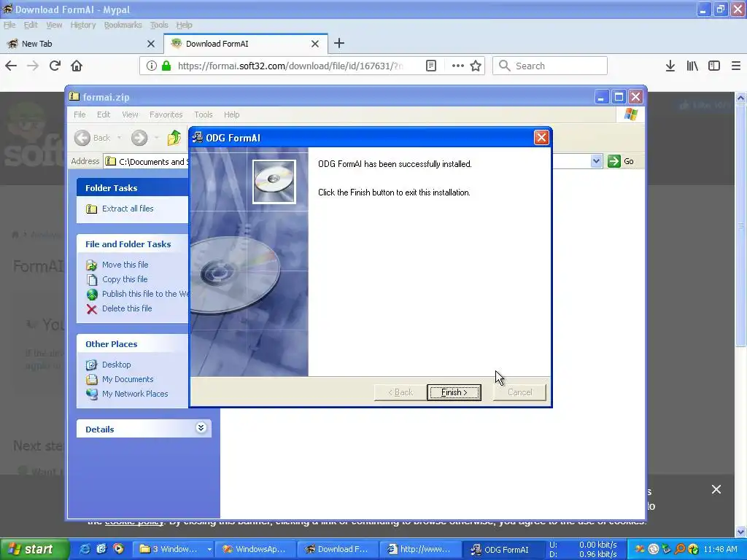Toggle browser sidebar icon

coord(714,66)
